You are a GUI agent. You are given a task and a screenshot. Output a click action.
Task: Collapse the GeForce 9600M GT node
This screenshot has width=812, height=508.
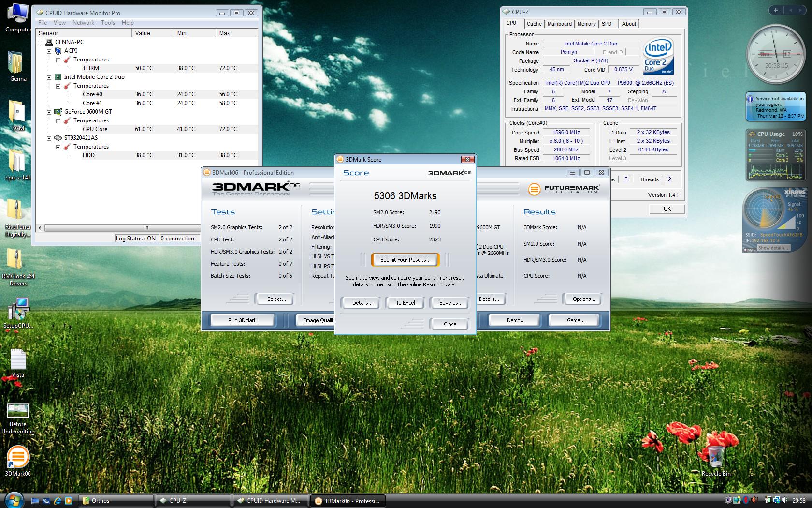pyautogui.click(x=49, y=112)
